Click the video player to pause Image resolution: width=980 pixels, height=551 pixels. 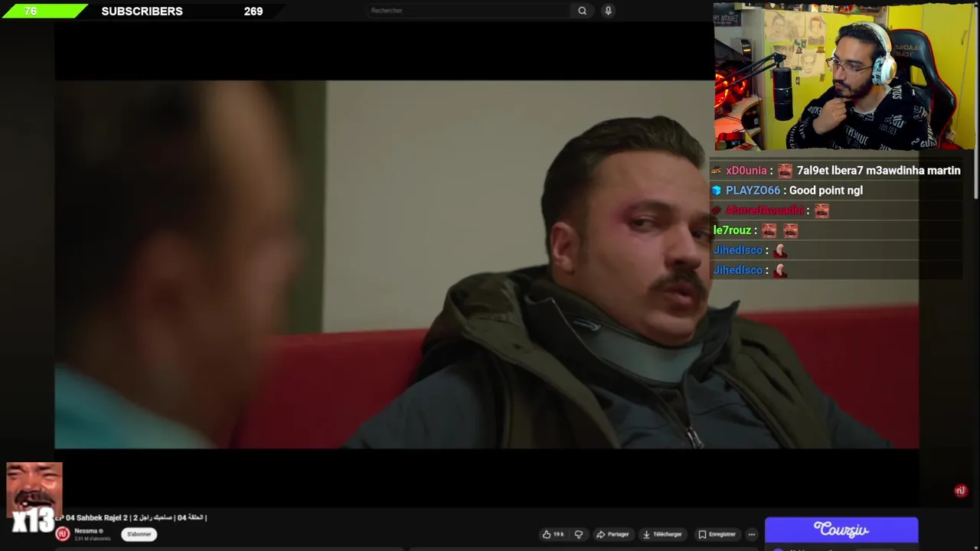[486, 264]
